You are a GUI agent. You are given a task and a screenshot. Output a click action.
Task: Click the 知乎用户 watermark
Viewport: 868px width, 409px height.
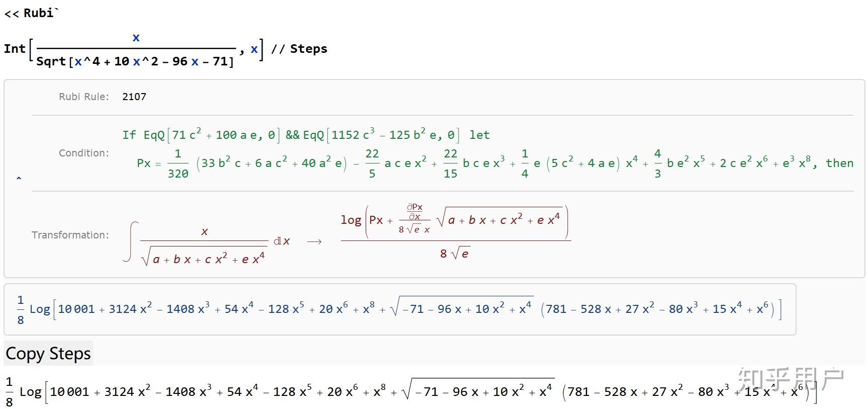tap(791, 379)
